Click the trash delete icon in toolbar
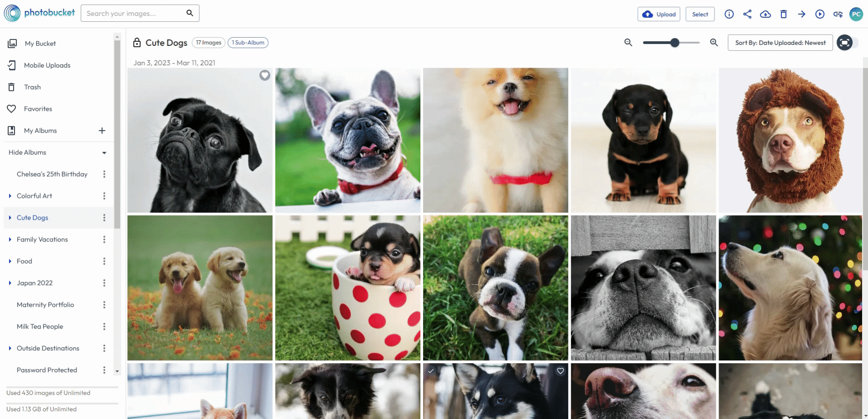 tap(784, 14)
